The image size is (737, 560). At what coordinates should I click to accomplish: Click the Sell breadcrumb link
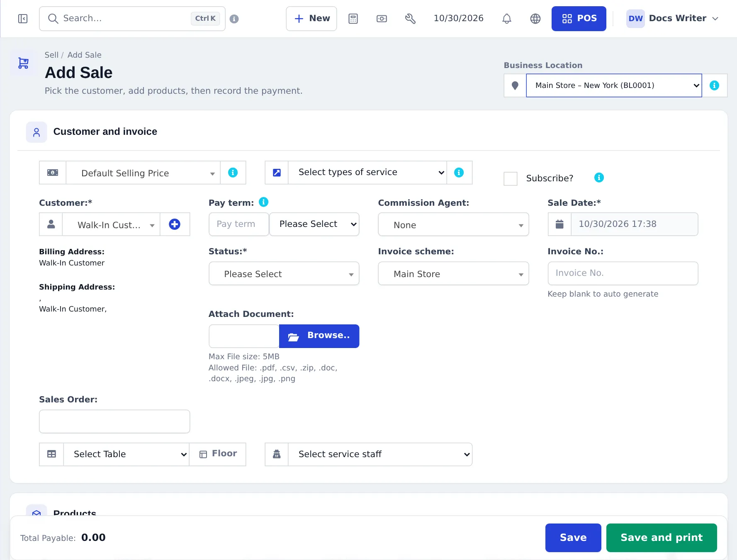[51, 55]
